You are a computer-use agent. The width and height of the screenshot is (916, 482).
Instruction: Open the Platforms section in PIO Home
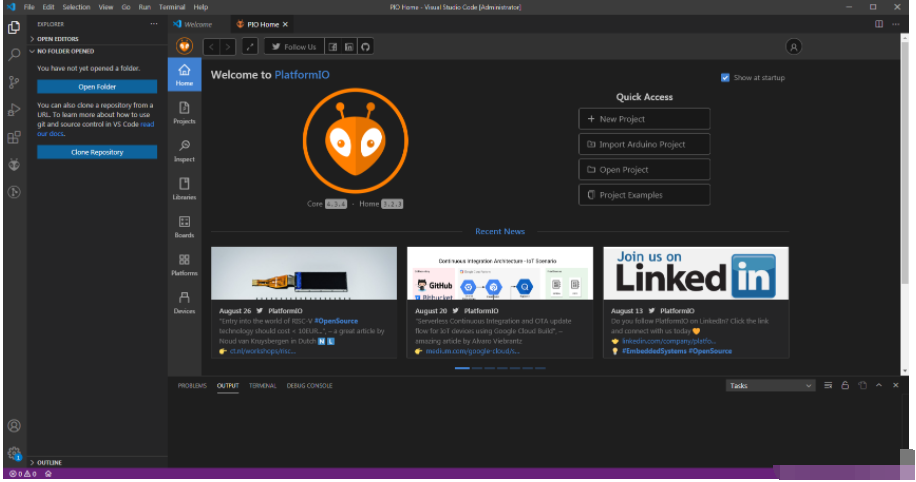(184, 265)
